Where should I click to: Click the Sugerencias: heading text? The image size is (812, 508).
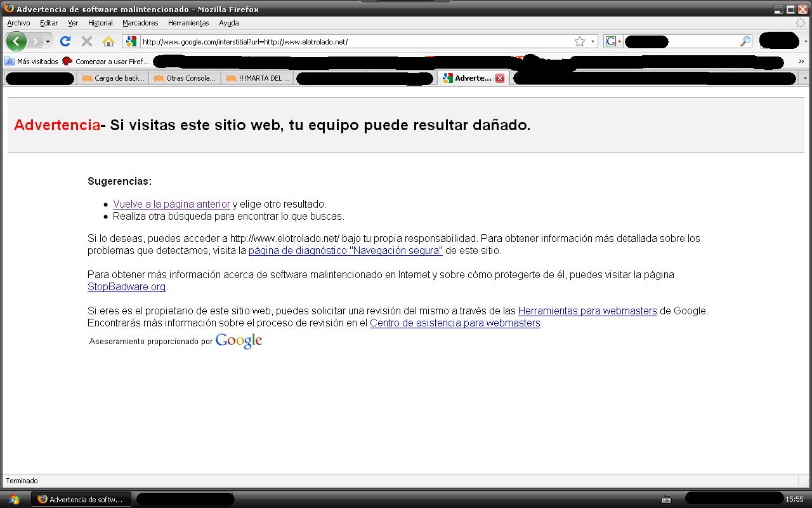click(120, 181)
